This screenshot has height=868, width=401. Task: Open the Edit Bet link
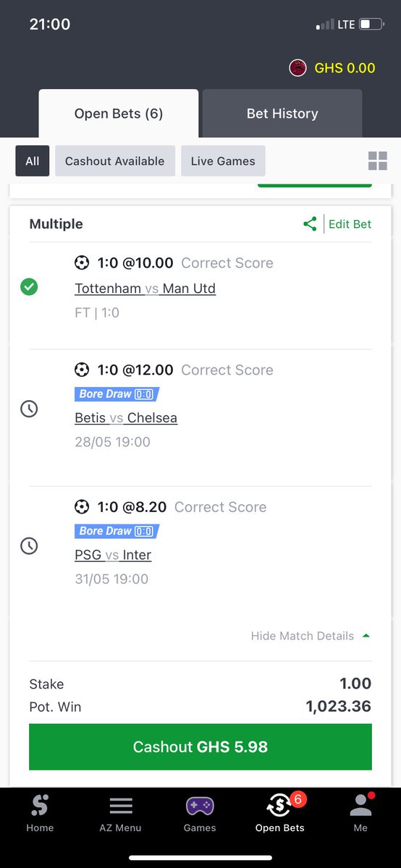pos(350,224)
